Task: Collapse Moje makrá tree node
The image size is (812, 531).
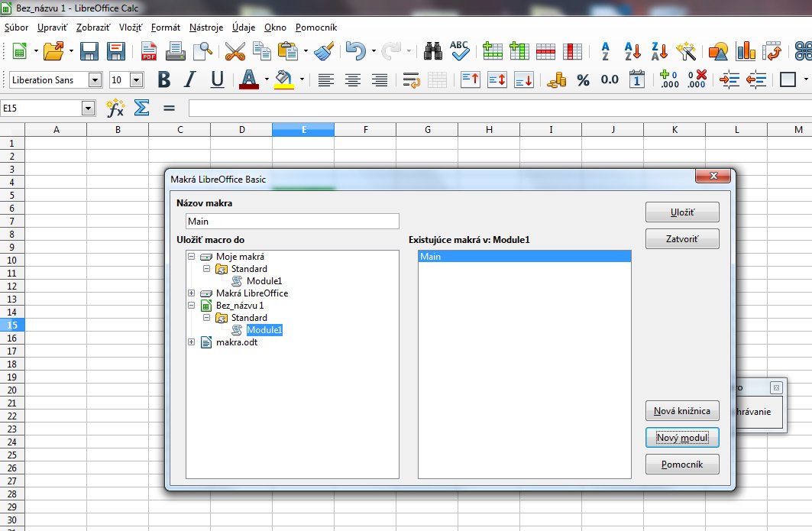Action: (x=191, y=257)
